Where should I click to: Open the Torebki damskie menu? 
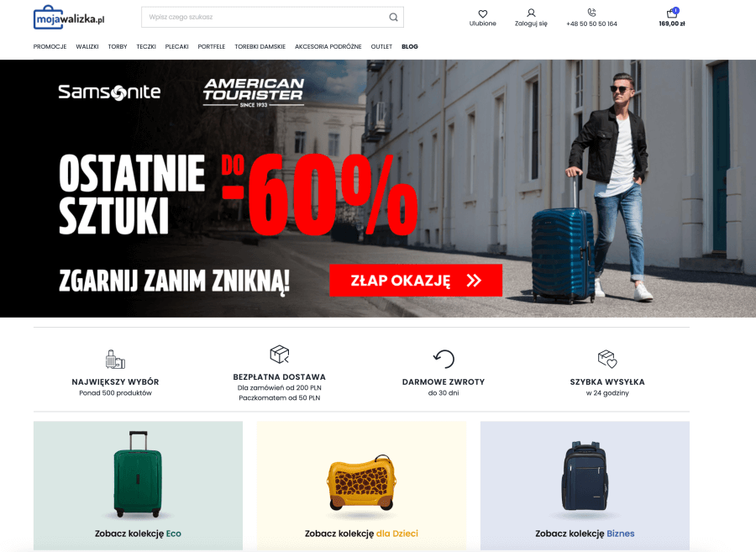coord(260,47)
